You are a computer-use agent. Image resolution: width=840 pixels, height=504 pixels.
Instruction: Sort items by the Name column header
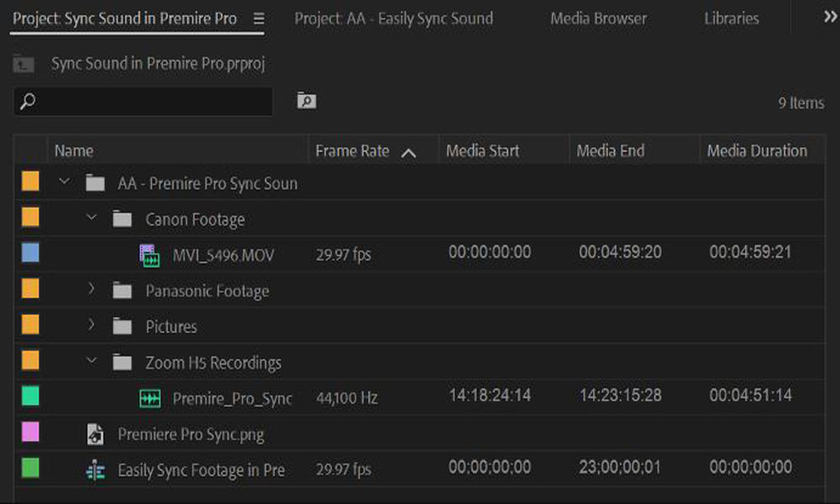(74, 151)
